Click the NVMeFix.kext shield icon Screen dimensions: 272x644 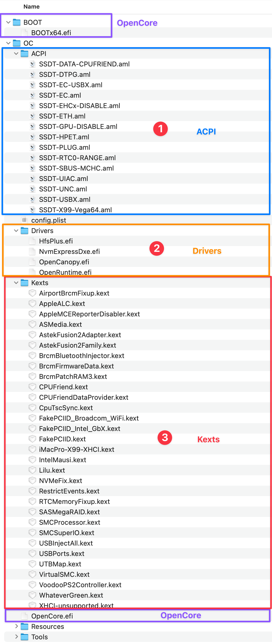point(32,481)
